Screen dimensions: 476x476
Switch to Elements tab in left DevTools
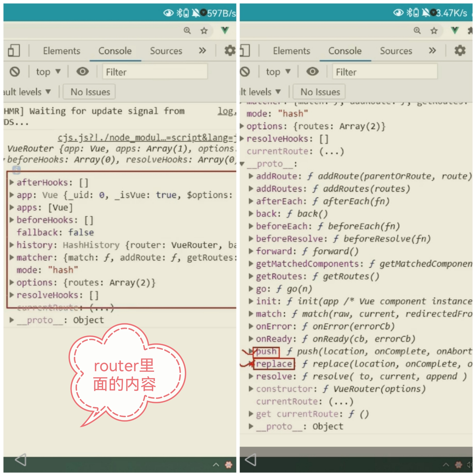point(62,51)
